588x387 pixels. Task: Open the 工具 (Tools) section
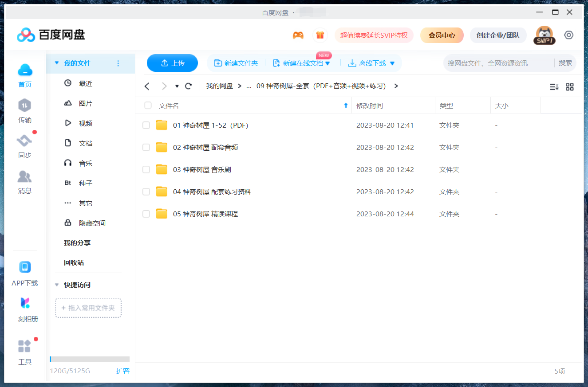coord(24,352)
